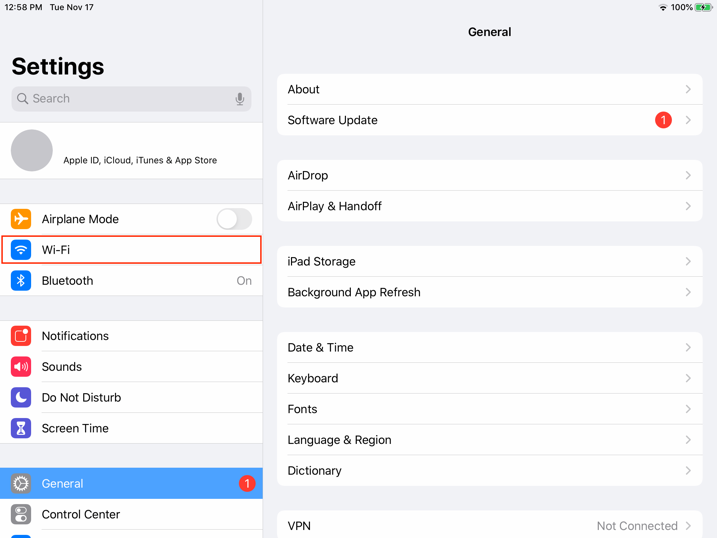Tap the Fonts row chevron
Screen dimensions: 717x538
[x=688, y=409]
